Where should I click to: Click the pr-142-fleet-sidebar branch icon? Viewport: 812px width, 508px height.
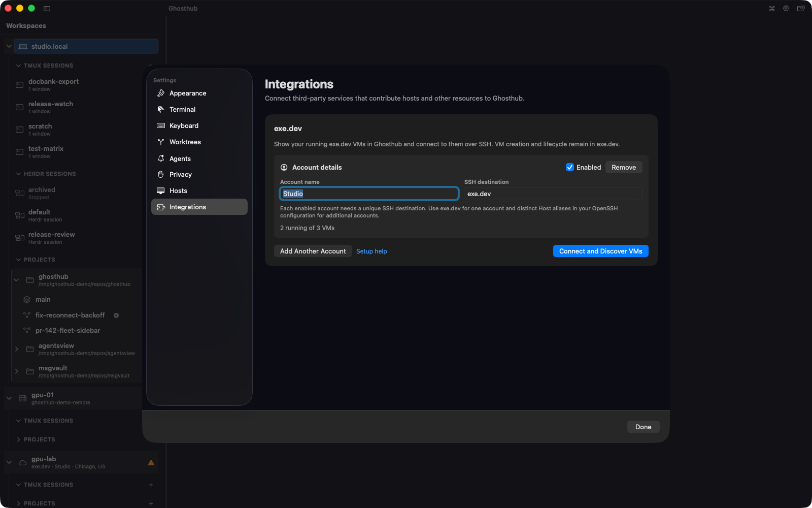pos(27,331)
